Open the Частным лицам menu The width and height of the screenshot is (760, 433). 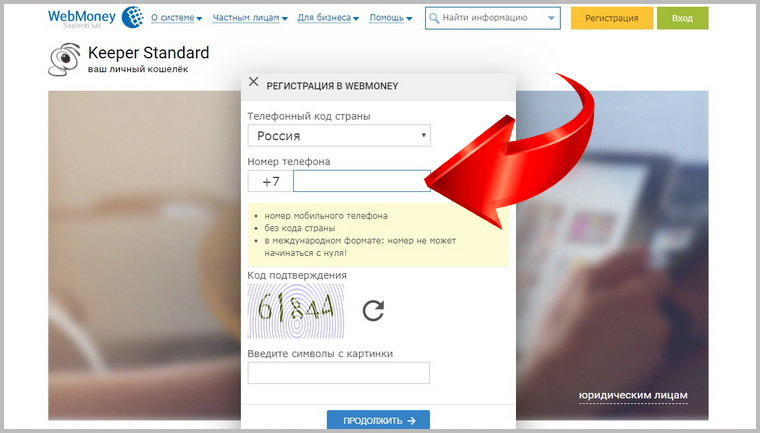[250, 18]
